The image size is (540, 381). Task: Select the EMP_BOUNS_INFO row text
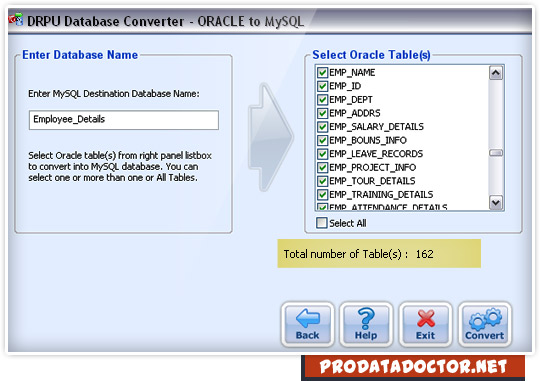[x=368, y=140]
